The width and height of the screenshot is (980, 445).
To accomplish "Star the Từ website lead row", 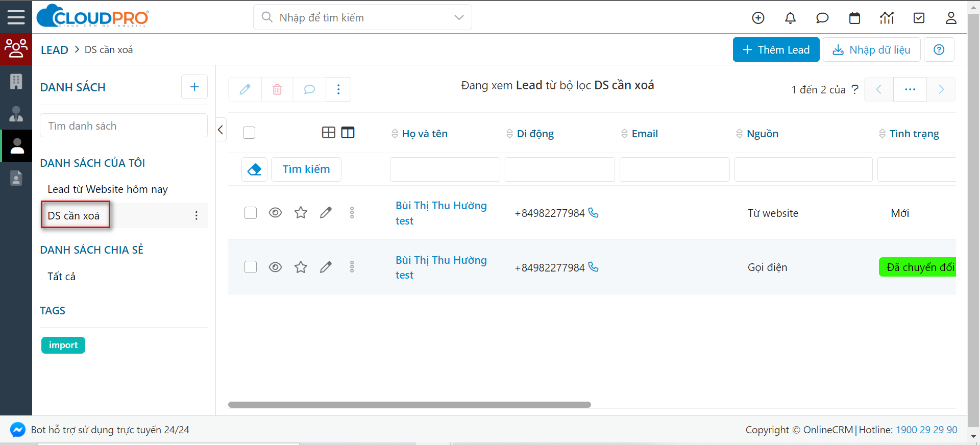I will point(301,212).
